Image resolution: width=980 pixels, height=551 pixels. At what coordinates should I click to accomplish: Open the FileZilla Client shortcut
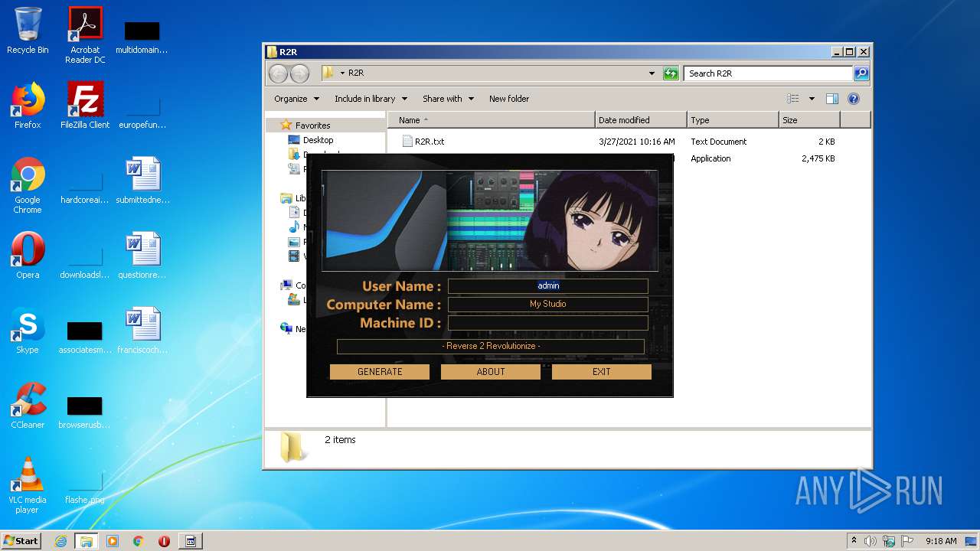(x=85, y=106)
